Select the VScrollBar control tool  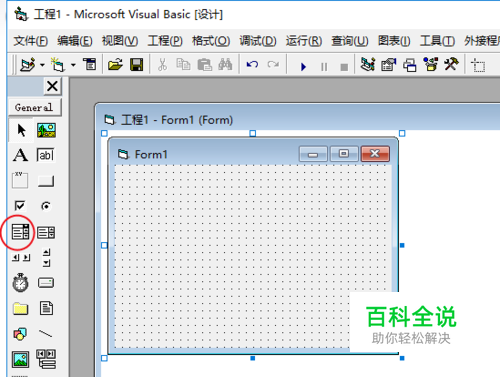(x=47, y=257)
